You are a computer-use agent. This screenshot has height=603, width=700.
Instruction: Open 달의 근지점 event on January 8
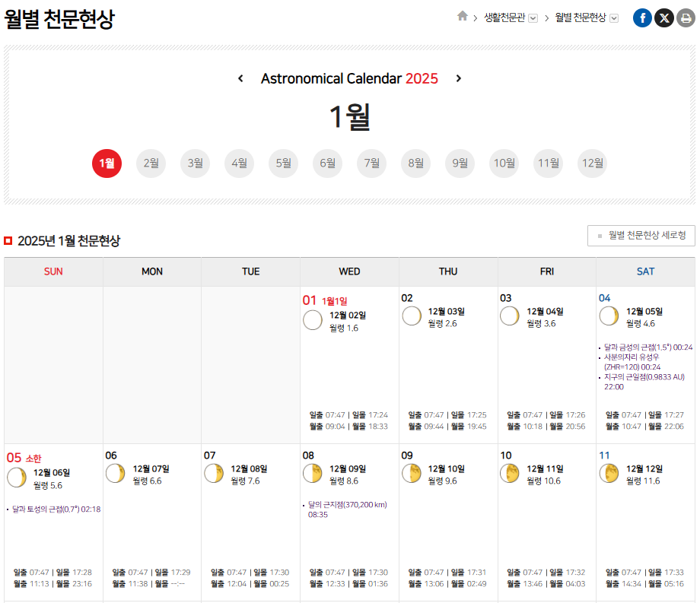pyautogui.click(x=347, y=505)
